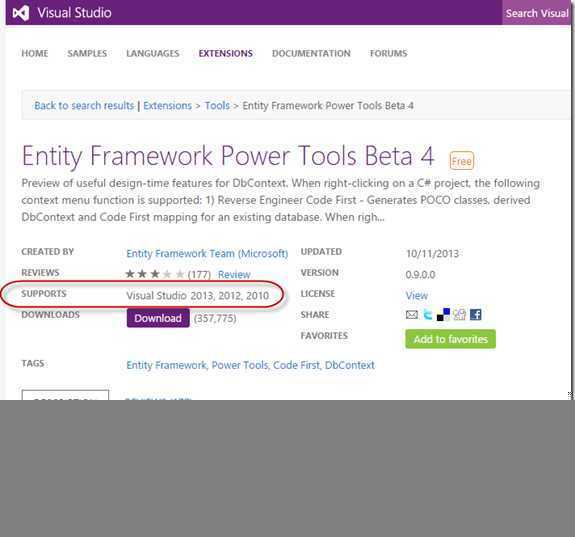This screenshot has width=575, height=537.
Task: Click the Review link
Action: pyautogui.click(x=234, y=274)
